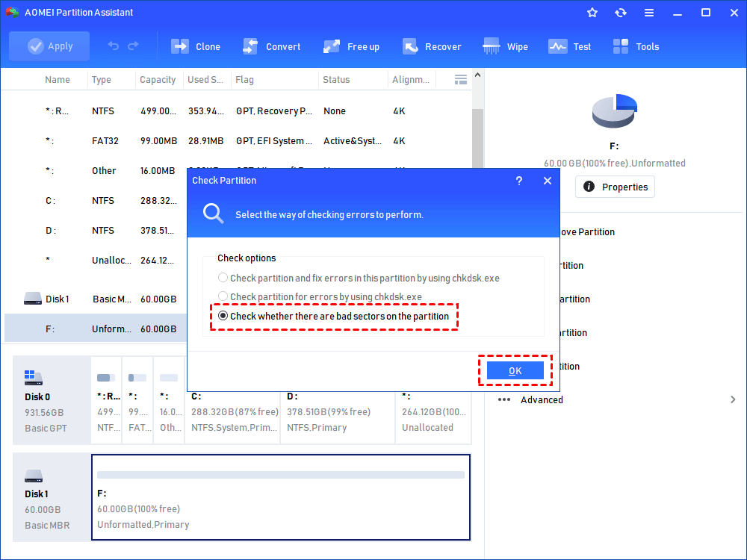Screen dimensions: 747x560
Task: Close the Check Partition dialog
Action: (548, 181)
